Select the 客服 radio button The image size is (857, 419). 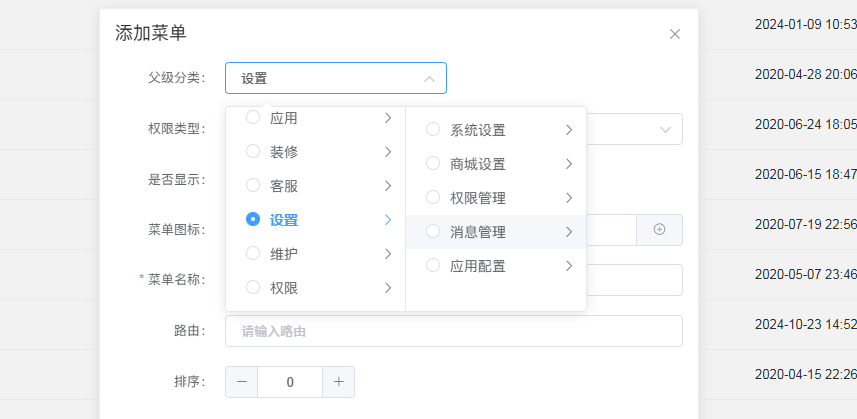tap(253, 186)
